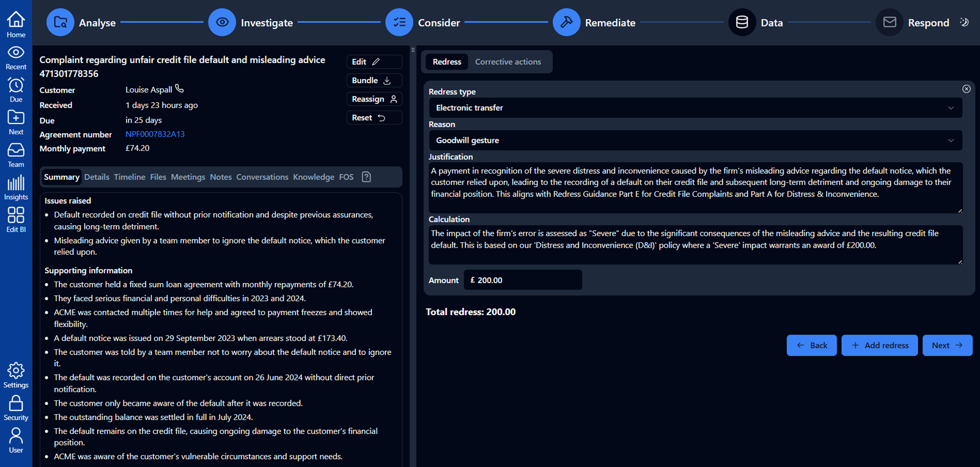Open agreement number NPF0007832A13 link
This screenshot has height=467, width=980.
[155, 134]
